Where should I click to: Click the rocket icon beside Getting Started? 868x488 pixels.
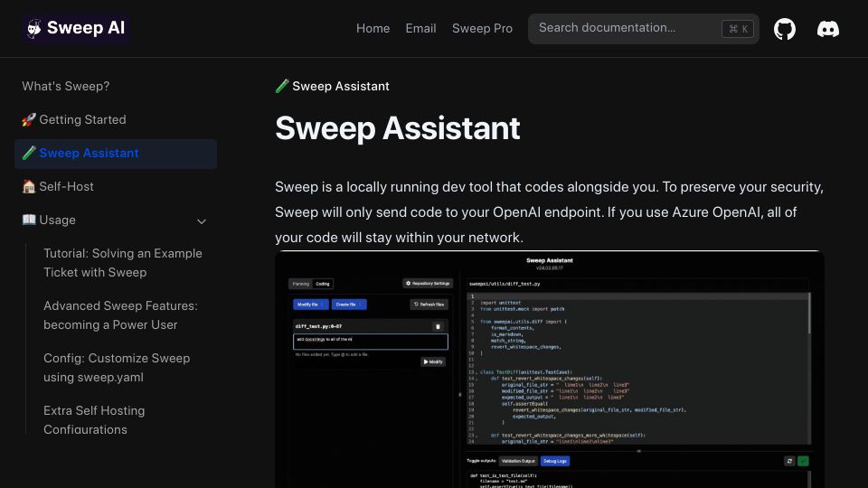pos(29,119)
